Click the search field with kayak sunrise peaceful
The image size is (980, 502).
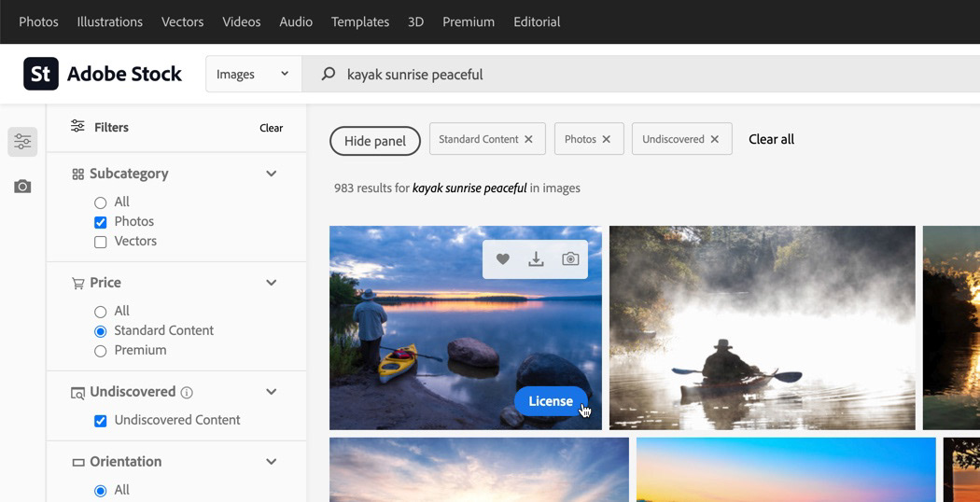coord(640,75)
